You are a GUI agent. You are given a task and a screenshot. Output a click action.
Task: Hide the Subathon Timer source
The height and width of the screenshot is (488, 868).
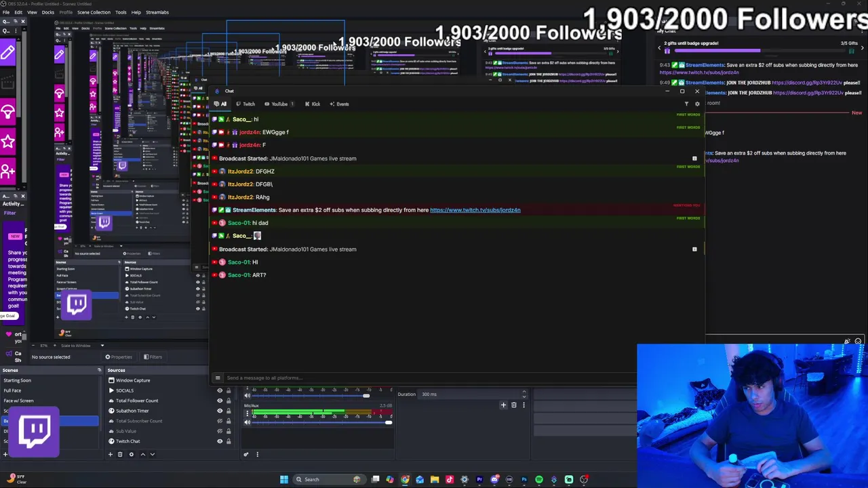tap(220, 411)
